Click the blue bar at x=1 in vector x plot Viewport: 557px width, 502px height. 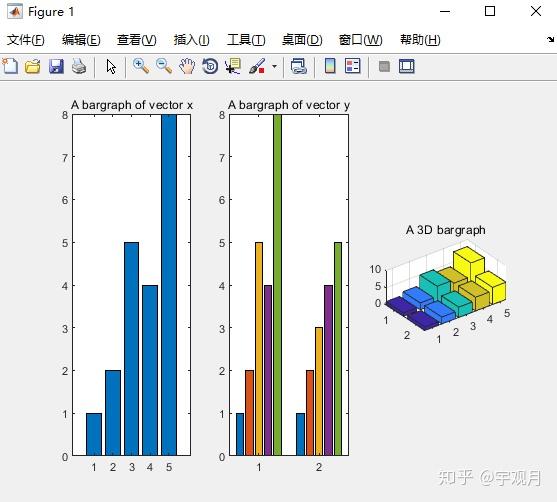pos(94,434)
